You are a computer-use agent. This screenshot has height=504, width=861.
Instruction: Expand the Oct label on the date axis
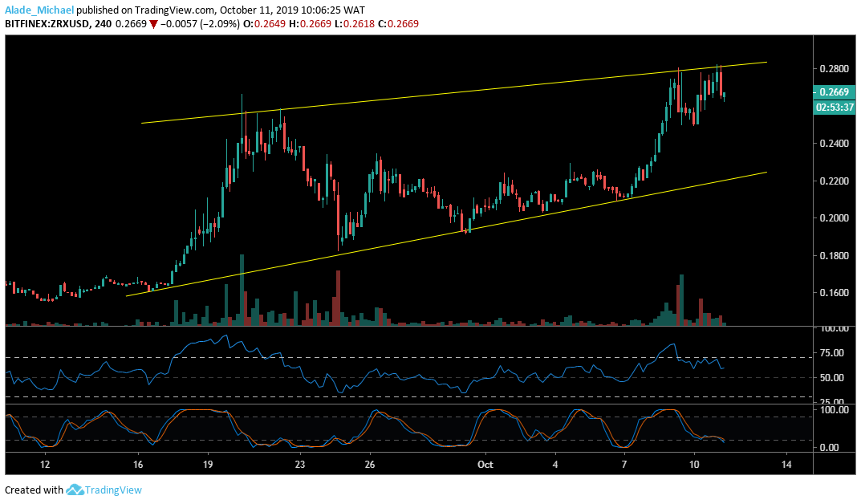coord(485,465)
